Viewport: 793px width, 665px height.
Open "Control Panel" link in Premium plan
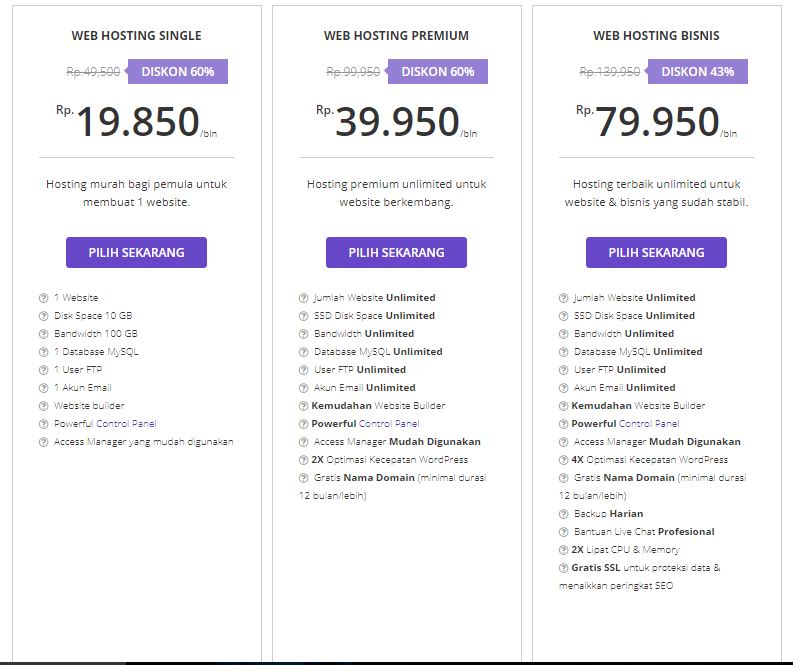(389, 424)
